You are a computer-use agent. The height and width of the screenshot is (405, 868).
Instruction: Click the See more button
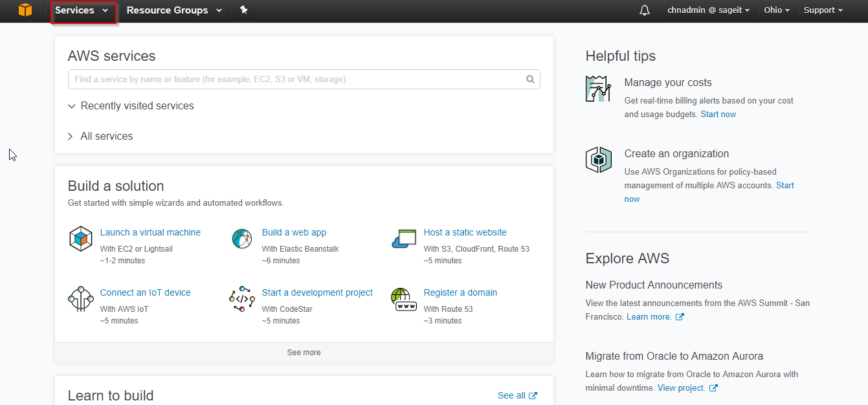(304, 353)
